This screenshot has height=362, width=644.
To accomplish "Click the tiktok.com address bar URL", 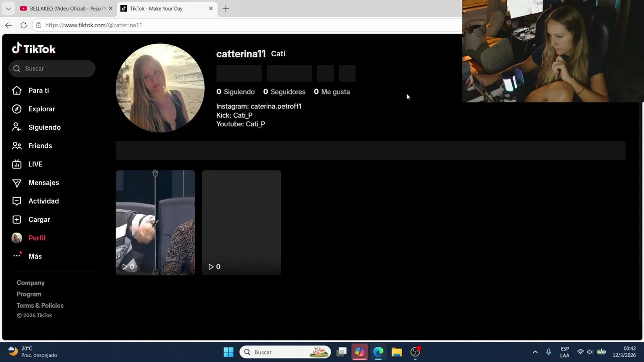I will pos(94,25).
